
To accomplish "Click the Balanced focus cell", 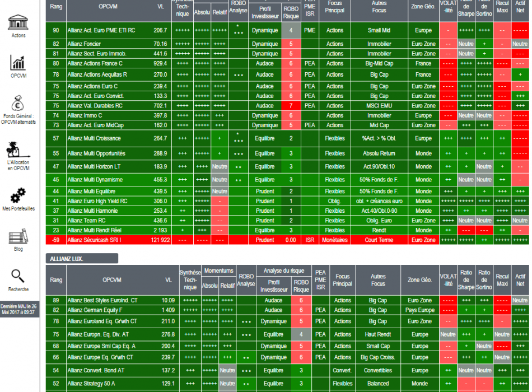I will point(378,384).
